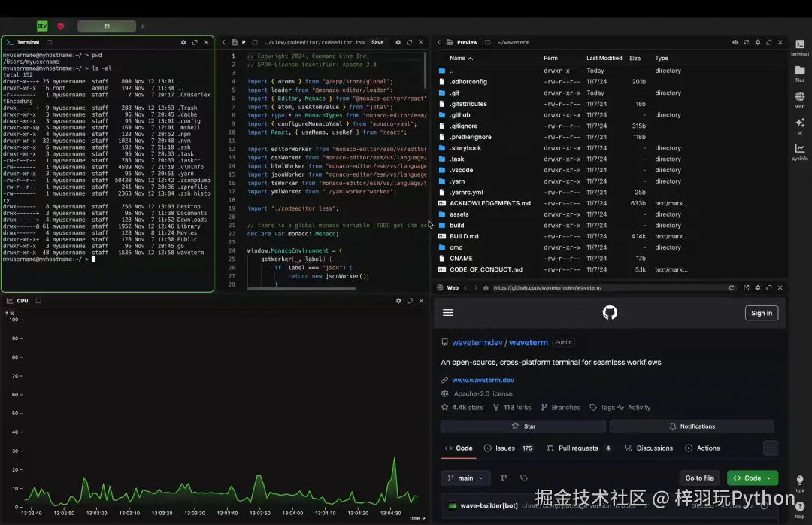Sort Preview listing by Last Modified
Image resolution: width=812 pixels, height=525 pixels.
(604, 58)
